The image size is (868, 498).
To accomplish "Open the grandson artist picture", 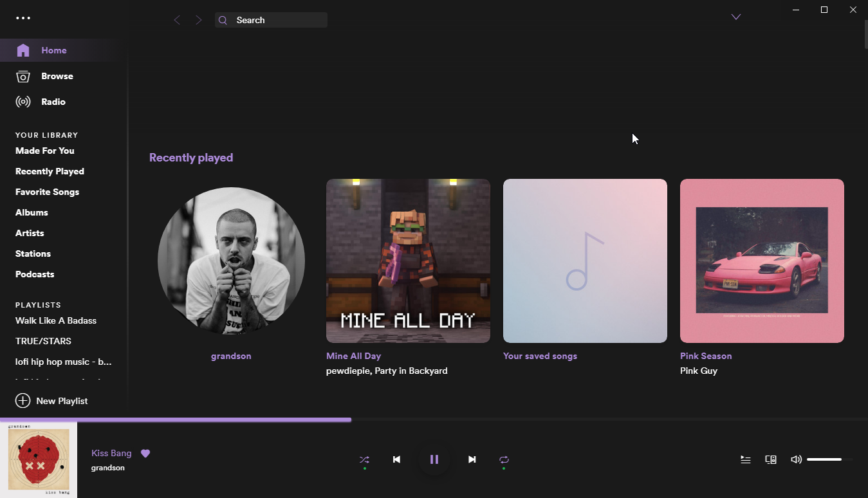I will click(x=231, y=261).
